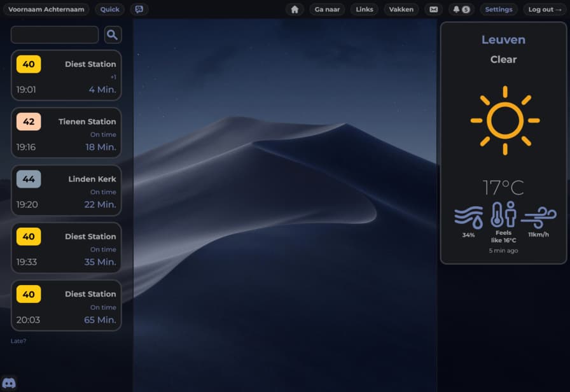Screen dimensions: 570x392
Task: Click the feels-like thermometer icon
Action: pos(503,215)
